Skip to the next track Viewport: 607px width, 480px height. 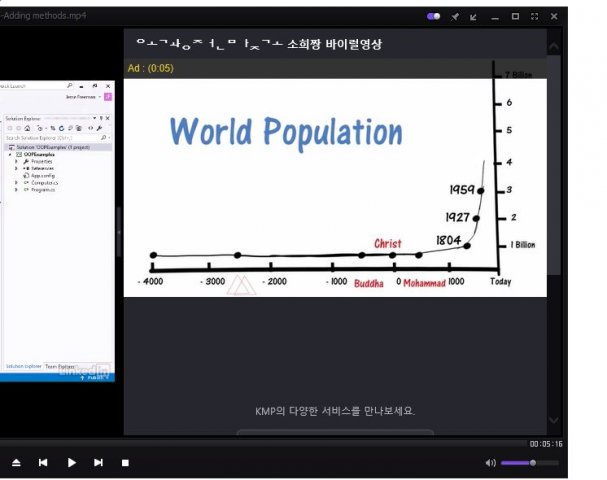click(x=98, y=463)
